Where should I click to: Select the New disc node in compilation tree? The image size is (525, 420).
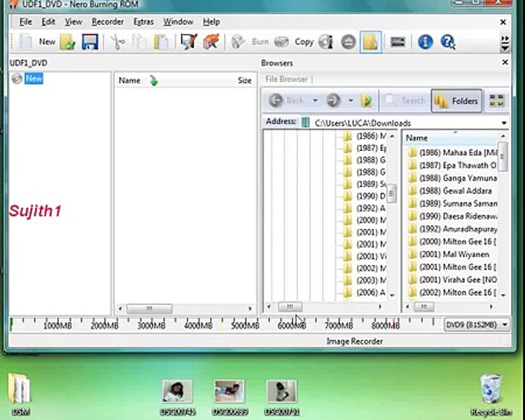coord(34,79)
